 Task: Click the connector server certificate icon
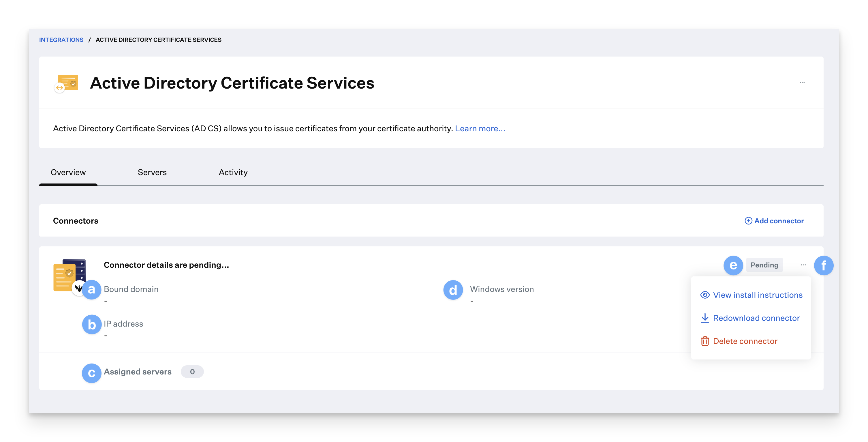[x=70, y=275]
